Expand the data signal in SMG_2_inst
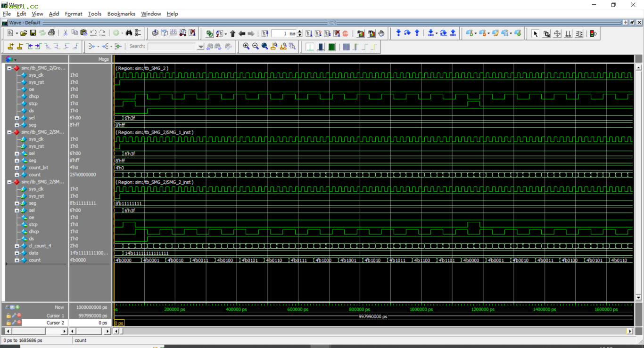Screen dimensions: 644x348 pyautogui.click(x=17, y=253)
